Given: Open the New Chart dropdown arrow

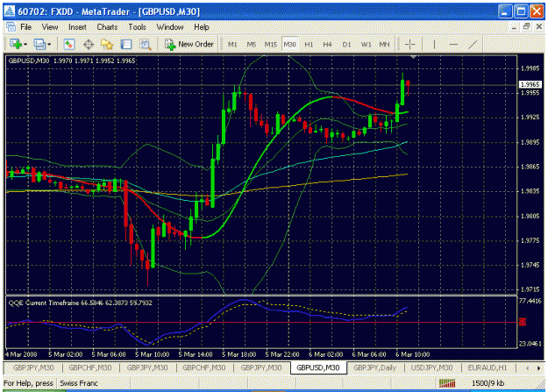Looking at the screenshot, I should 25,45.
